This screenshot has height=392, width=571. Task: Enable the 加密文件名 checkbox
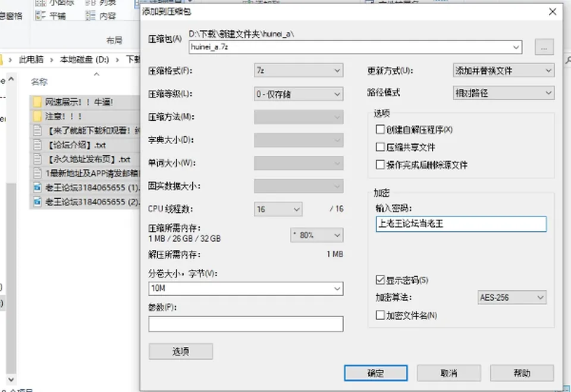pos(380,315)
